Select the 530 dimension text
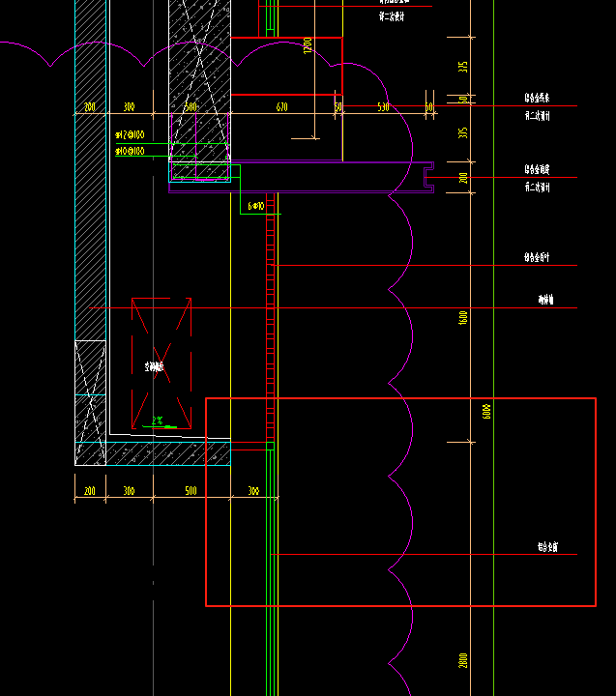The image size is (616, 696). (x=383, y=107)
